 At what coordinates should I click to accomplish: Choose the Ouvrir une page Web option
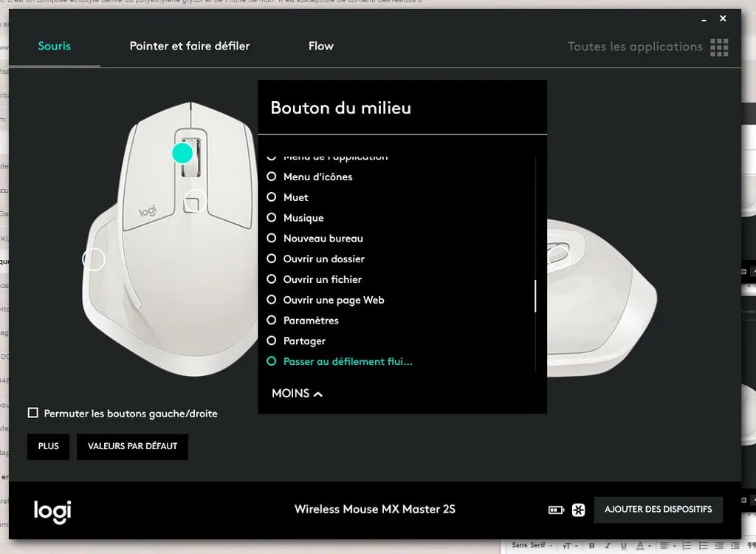[x=326, y=300]
